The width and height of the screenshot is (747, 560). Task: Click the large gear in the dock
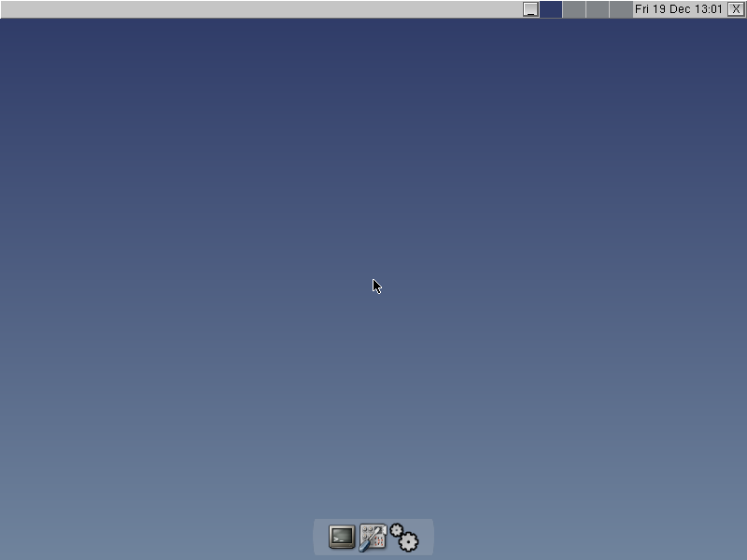tap(408, 541)
